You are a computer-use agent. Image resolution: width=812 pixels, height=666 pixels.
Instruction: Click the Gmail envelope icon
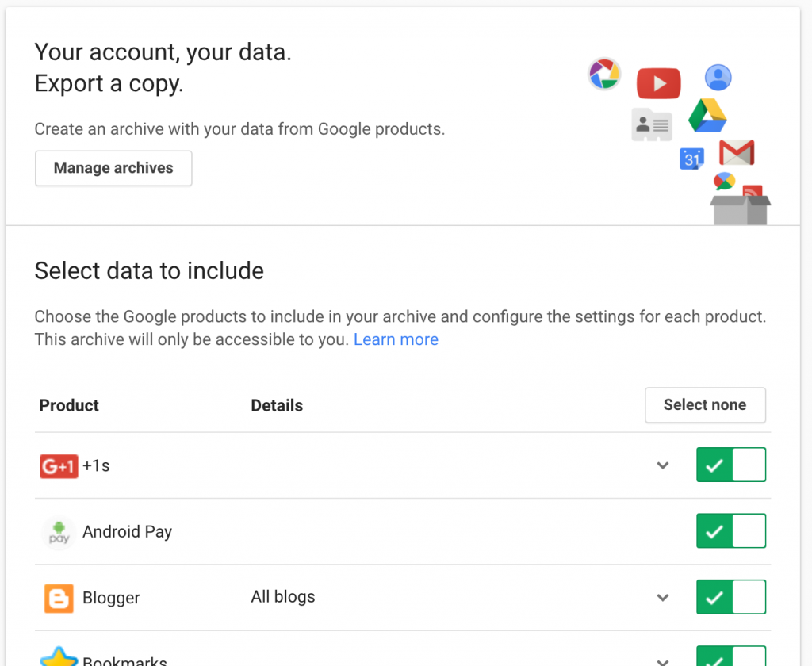(x=736, y=152)
